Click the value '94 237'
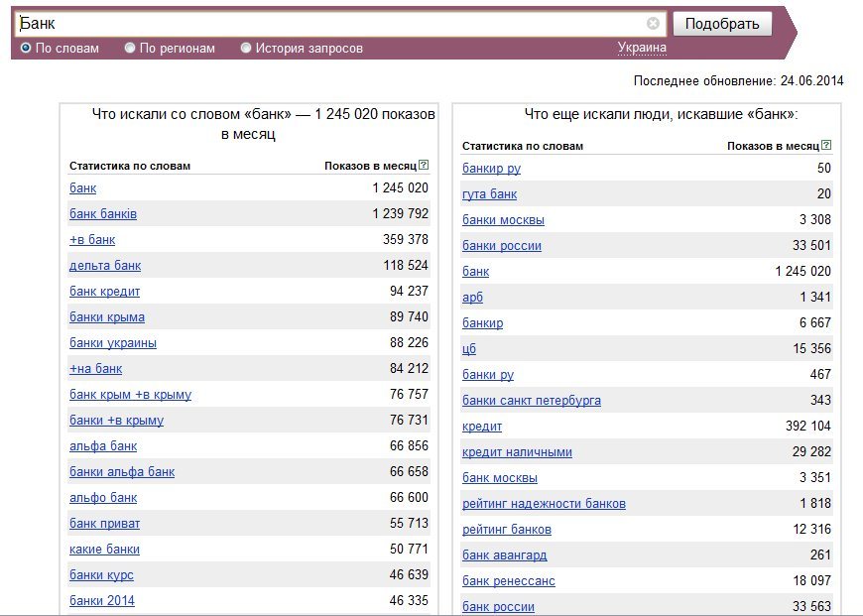Image resolution: width=863 pixels, height=616 pixels. click(x=409, y=292)
